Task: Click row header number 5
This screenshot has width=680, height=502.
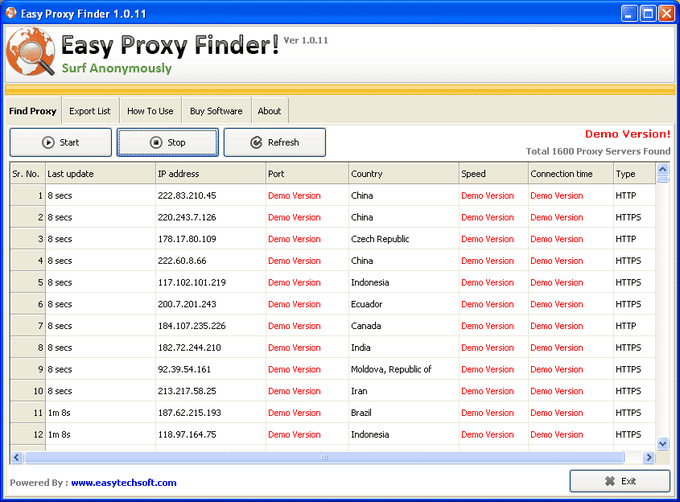Action: [28, 282]
